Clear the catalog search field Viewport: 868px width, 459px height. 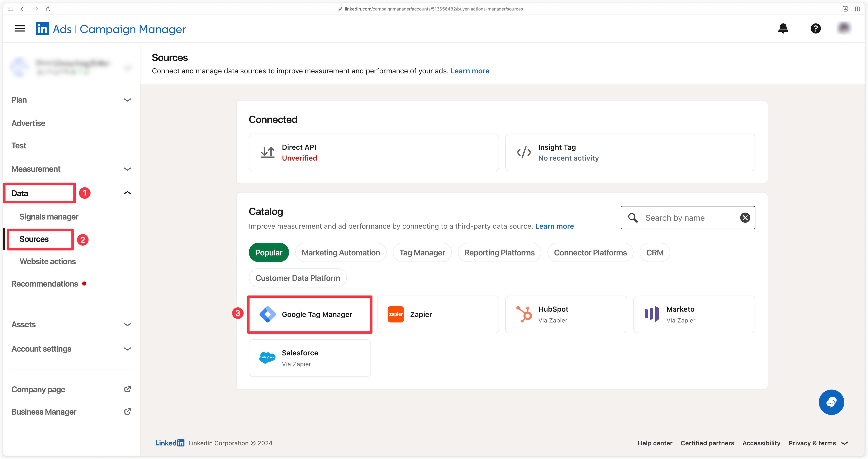tap(745, 218)
